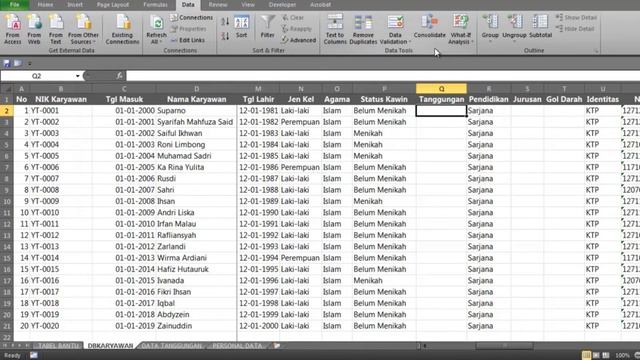Click the Select All corner button
Image resolution: width=640 pixels, height=360 pixels.
pos(7,89)
